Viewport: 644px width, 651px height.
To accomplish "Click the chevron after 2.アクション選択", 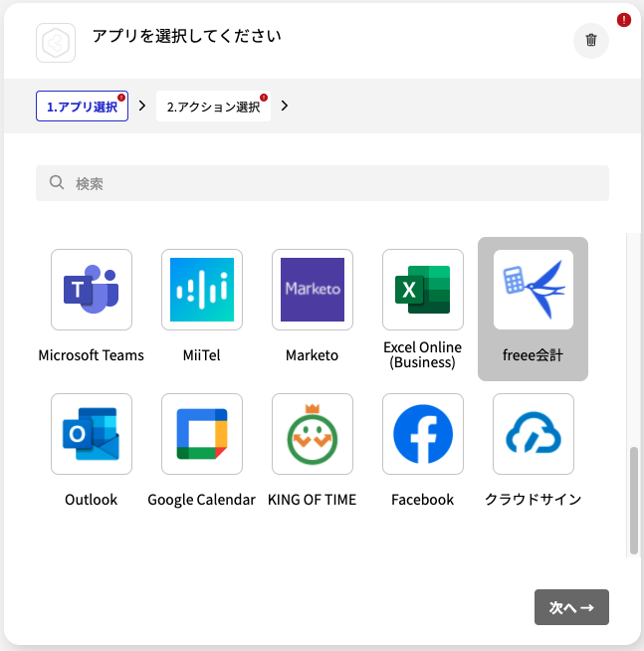I will point(285,106).
